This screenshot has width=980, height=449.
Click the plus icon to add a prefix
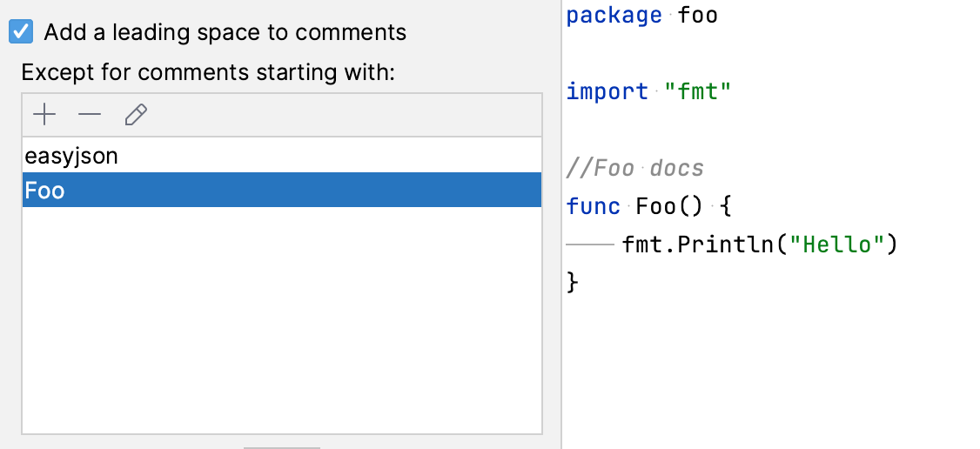(x=44, y=115)
